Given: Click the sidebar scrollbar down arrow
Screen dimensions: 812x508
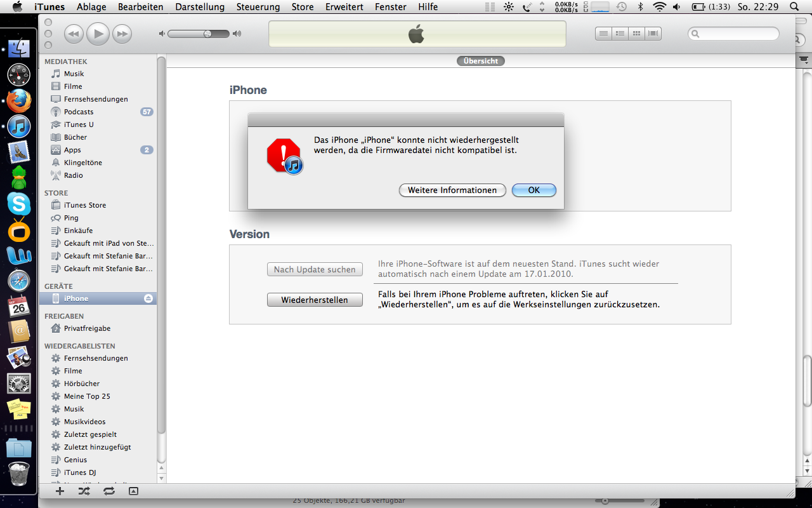Looking at the screenshot, I should coord(161,478).
